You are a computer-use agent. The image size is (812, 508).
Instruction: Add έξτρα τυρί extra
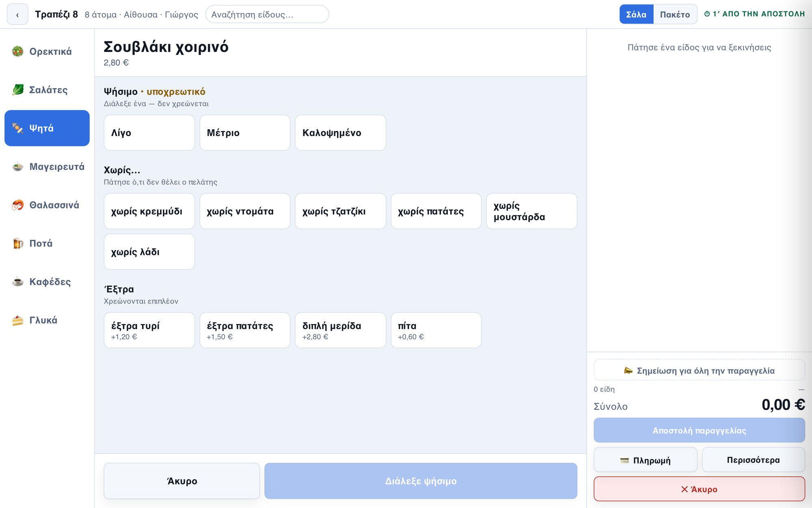click(149, 330)
